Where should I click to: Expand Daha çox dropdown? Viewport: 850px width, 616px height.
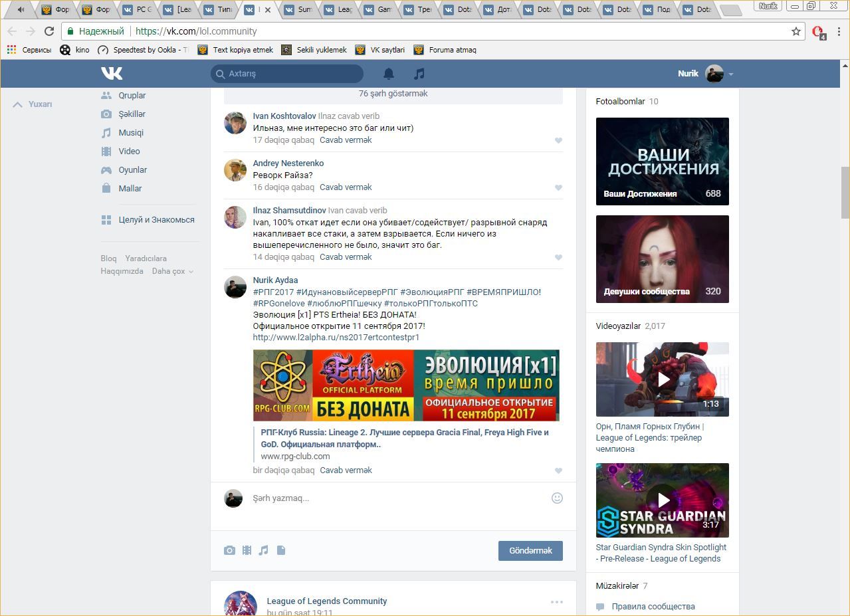click(x=172, y=271)
